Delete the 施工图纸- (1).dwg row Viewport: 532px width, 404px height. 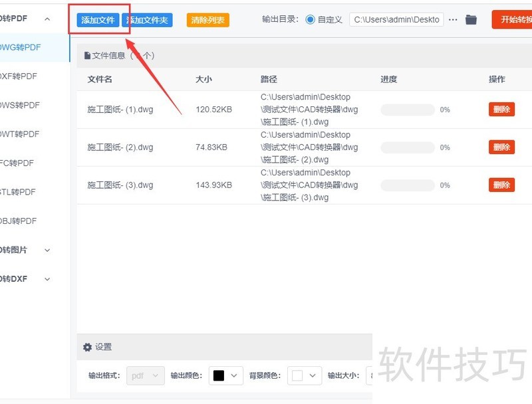pos(501,110)
